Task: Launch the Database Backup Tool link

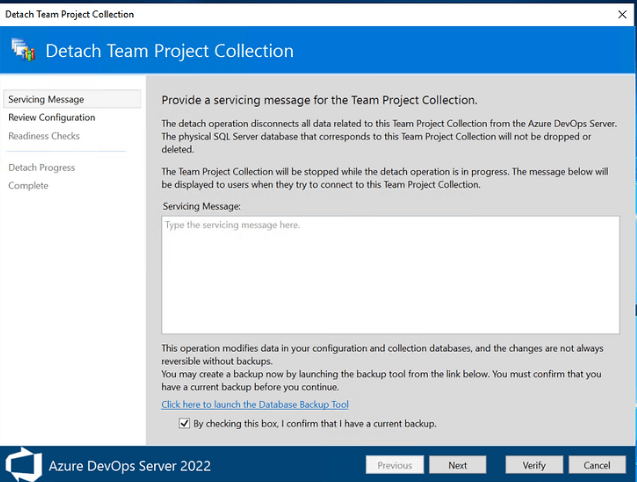Action: 255,404
